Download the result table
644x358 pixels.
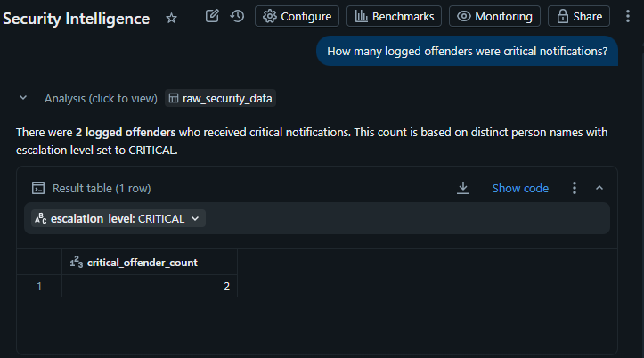463,188
